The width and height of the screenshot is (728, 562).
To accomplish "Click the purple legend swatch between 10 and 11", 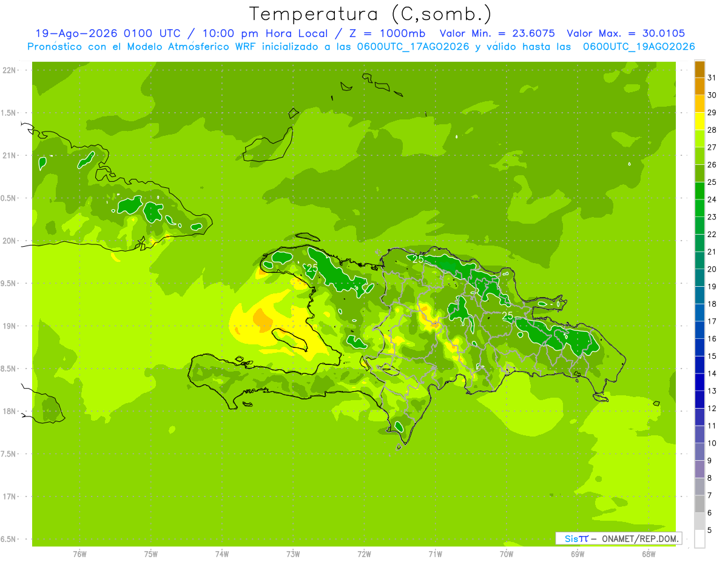I will [x=699, y=435].
